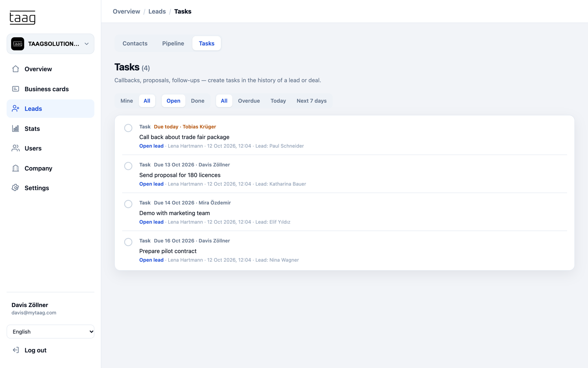588x368 pixels.
Task: Click the Leads person-plus icon
Action: [x=15, y=109]
